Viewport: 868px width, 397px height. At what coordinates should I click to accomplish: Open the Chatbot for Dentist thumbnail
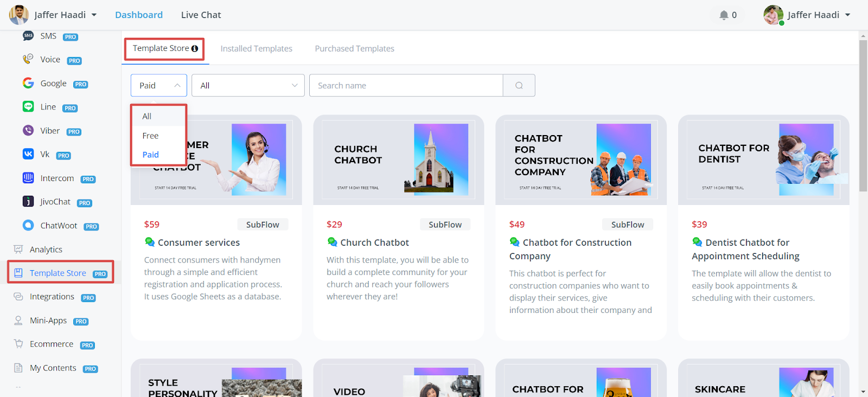tap(764, 160)
